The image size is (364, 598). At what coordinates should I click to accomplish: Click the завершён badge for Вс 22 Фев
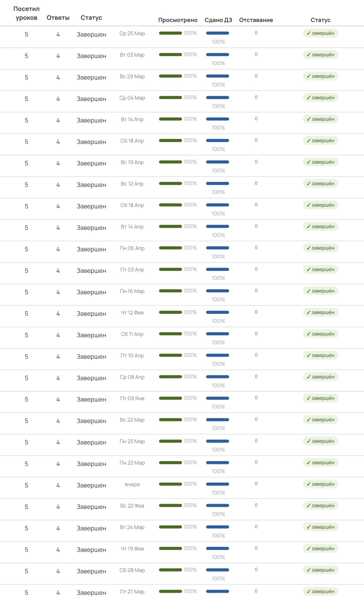pyautogui.click(x=321, y=505)
